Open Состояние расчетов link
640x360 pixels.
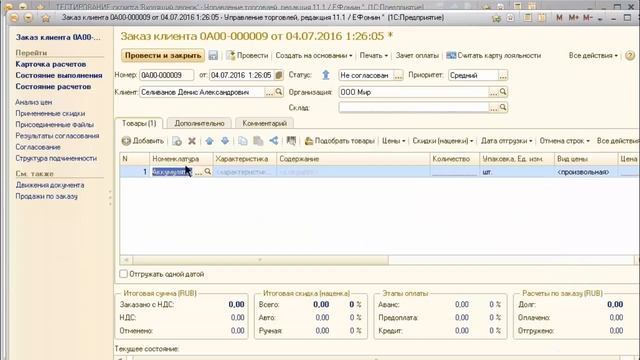[53, 87]
